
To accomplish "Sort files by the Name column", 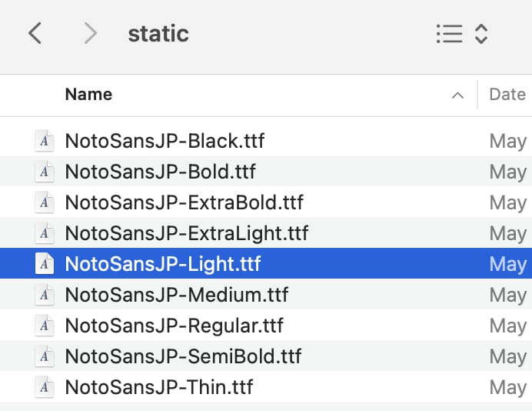I will (x=88, y=95).
